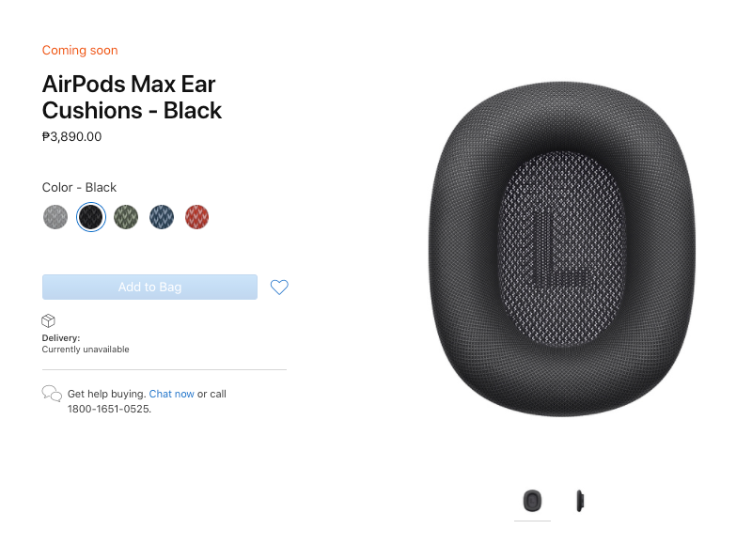The height and width of the screenshot is (560, 752).
Task: Click the 1800-1651-0525 phone number
Action: 109,409
